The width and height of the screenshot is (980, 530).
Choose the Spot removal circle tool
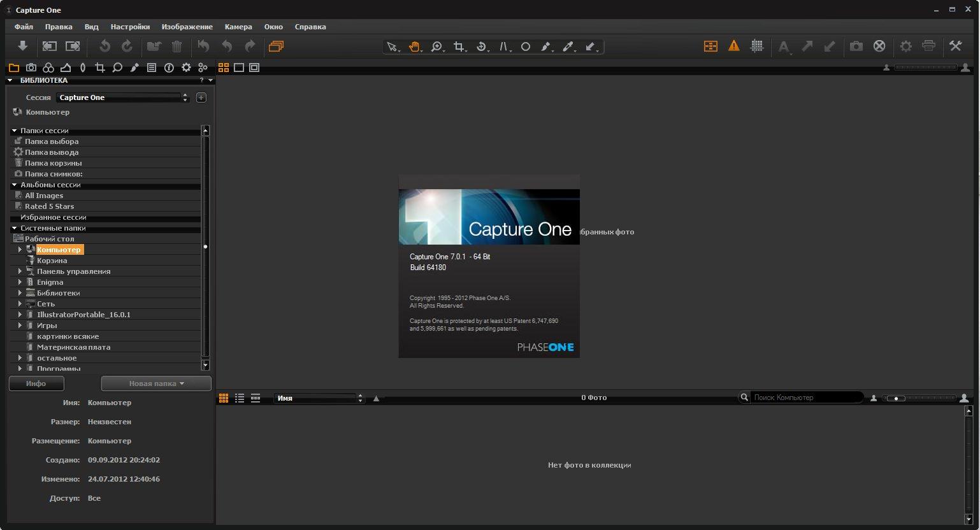pos(526,47)
